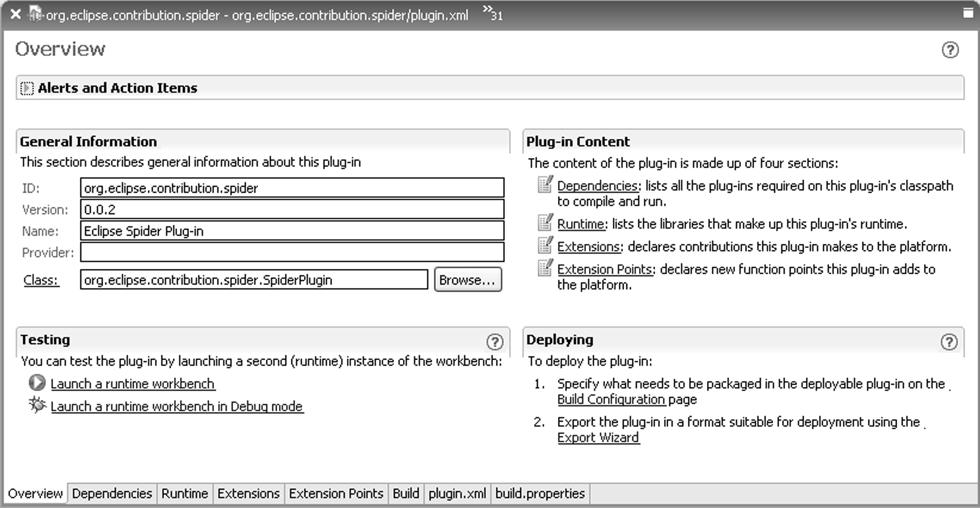This screenshot has height=508, width=980.
Task: Click the Deploying section help icon
Action: tap(948, 342)
